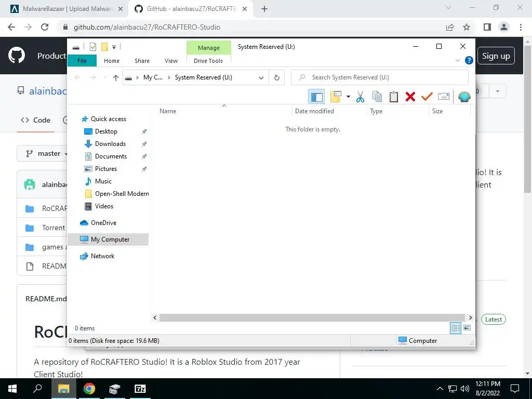The height and width of the screenshot is (399, 532).
Task: Select OneDrive in the navigation pane
Action: pos(103,223)
